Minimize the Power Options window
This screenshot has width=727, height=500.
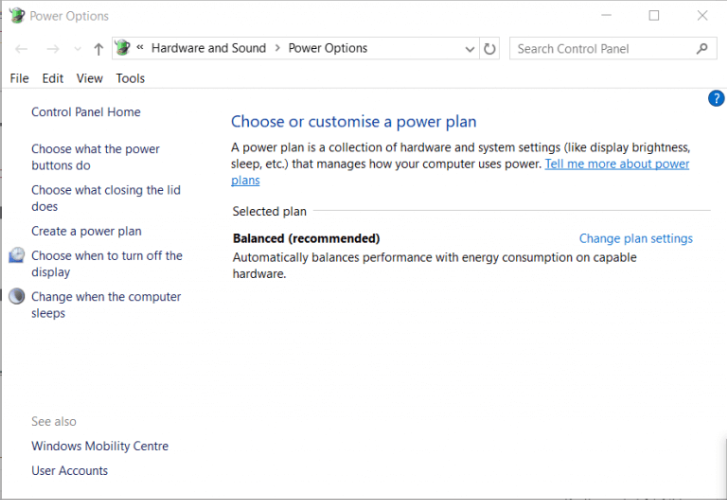pyautogui.click(x=606, y=15)
